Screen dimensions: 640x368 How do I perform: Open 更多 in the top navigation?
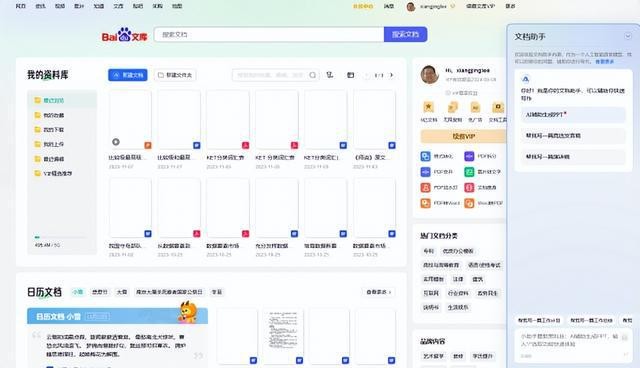510,6
